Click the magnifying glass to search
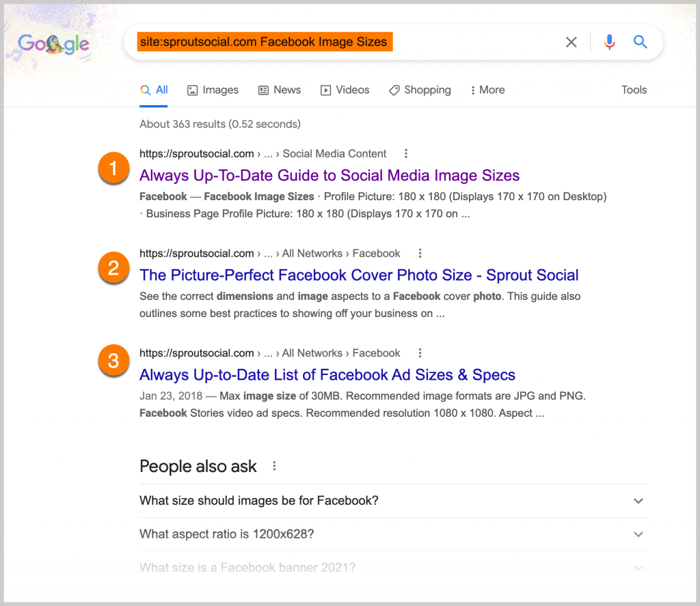The height and width of the screenshot is (606, 700). pyautogui.click(x=641, y=42)
